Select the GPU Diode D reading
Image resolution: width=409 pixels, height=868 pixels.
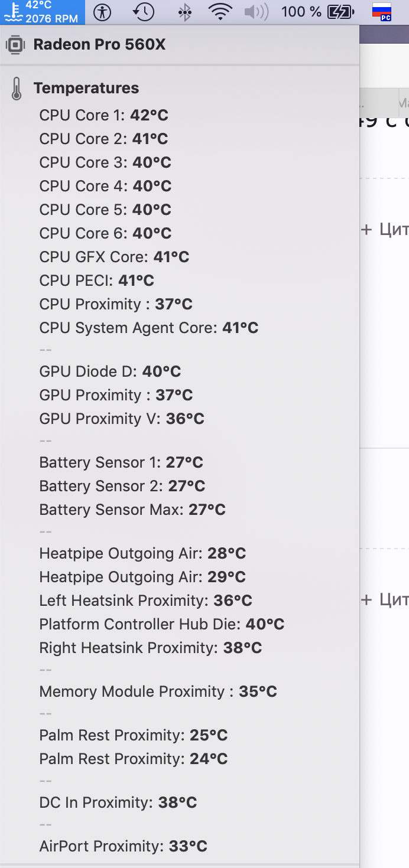110,371
